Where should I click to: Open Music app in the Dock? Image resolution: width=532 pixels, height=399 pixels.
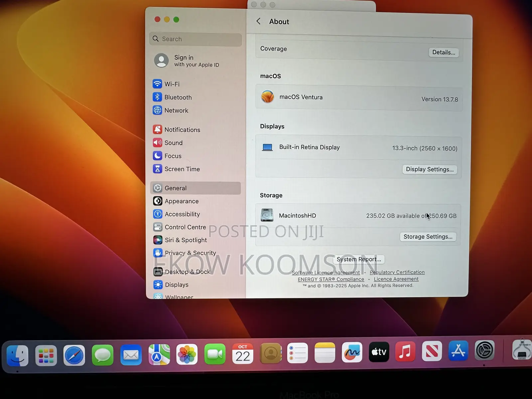coord(405,351)
